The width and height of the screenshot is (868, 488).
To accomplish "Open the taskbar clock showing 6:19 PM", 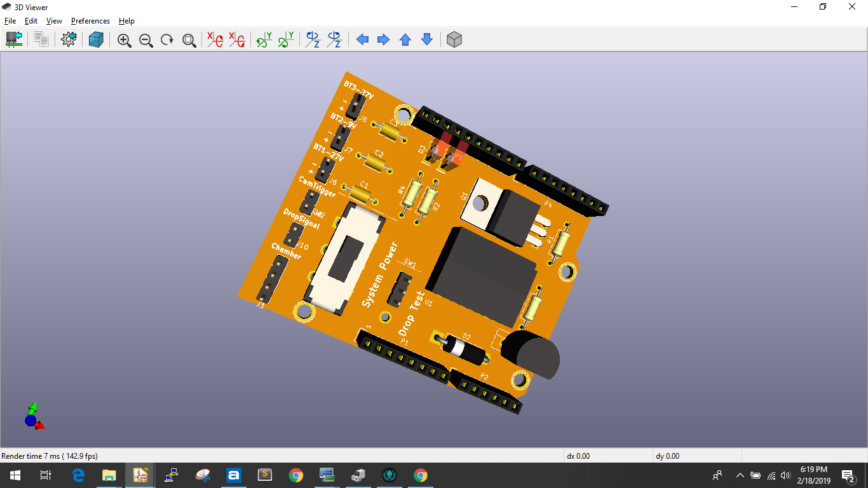I will (x=815, y=475).
